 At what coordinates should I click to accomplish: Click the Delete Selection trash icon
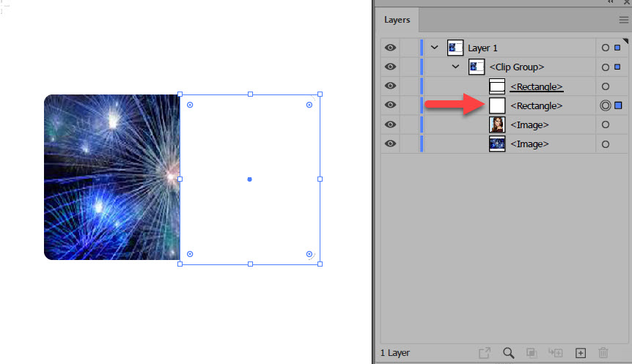[x=603, y=353]
